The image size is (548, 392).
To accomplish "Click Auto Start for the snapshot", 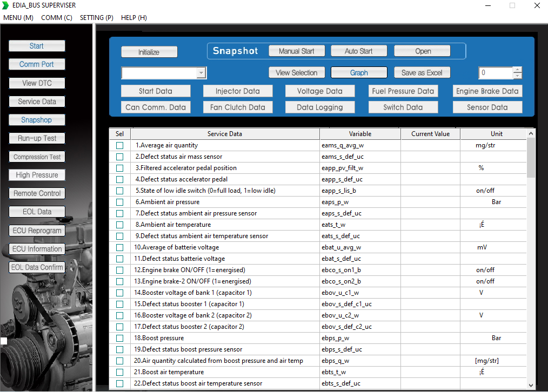I will tap(359, 51).
